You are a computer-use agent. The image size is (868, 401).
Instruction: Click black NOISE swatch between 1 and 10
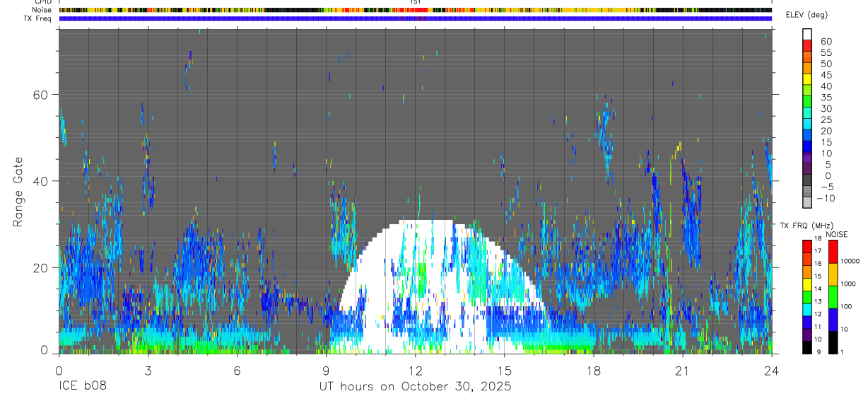pyautogui.click(x=833, y=342)
